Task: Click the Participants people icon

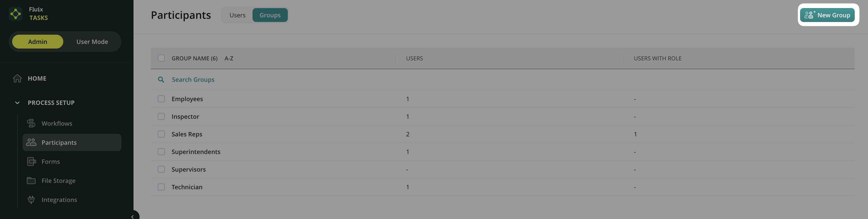Action: click(31, 142)
